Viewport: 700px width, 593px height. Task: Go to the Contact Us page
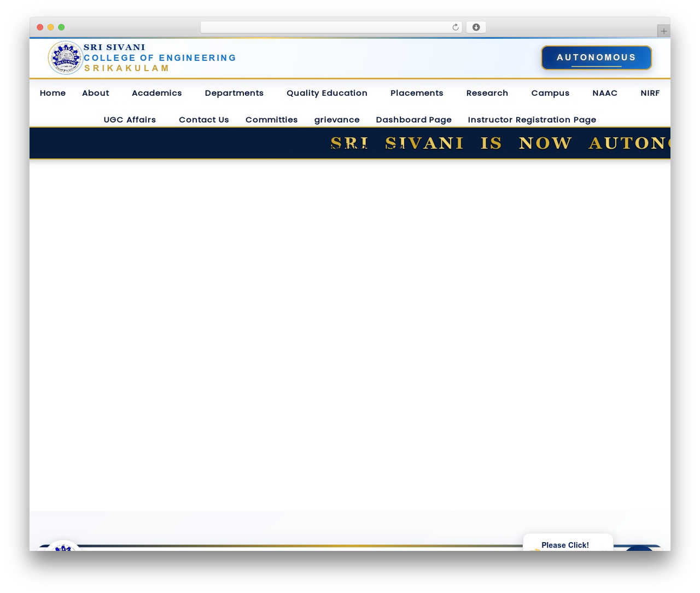click(x=204, y=120)
